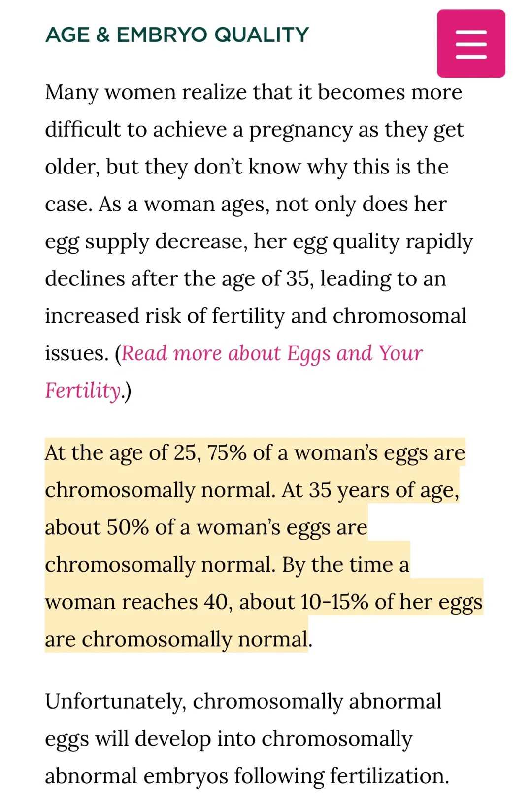Click "25" in "At the age of 25"
This screenshot has width=532, height=796.
(x=185, y=453)
